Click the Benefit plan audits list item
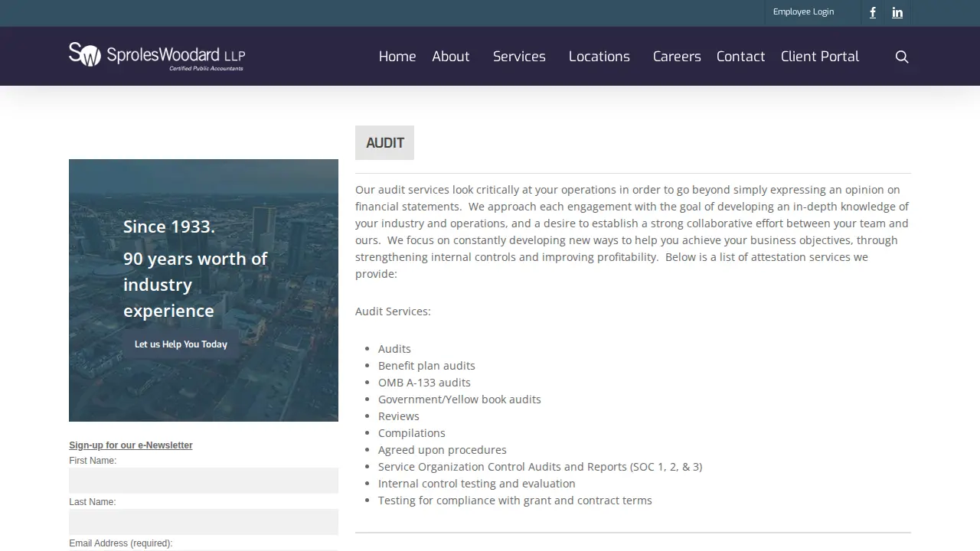 426,366
